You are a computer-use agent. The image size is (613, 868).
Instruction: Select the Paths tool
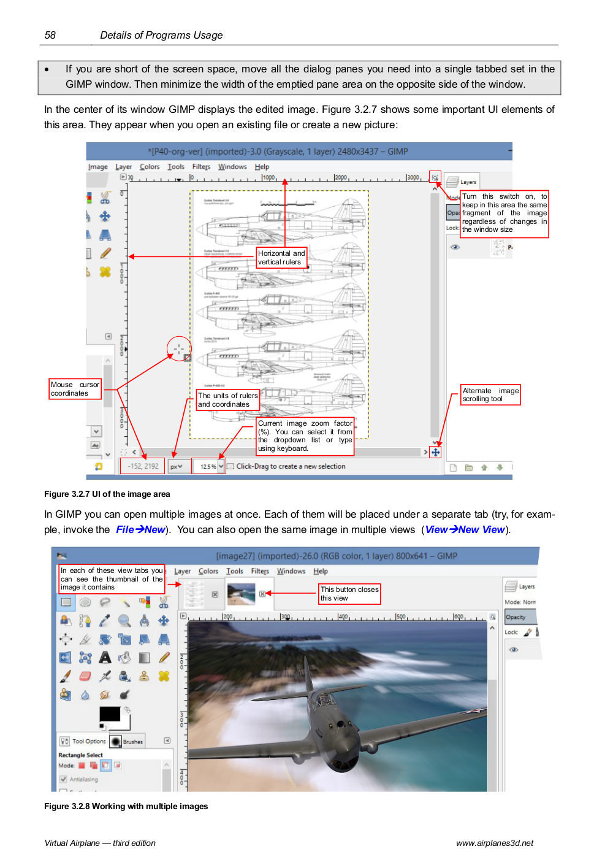click(x=85, y=621)
